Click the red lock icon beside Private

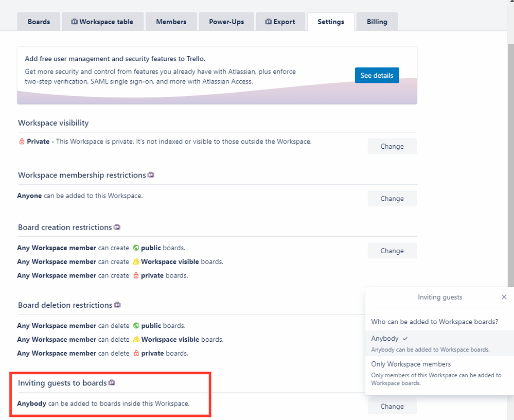tap(22, 142)
